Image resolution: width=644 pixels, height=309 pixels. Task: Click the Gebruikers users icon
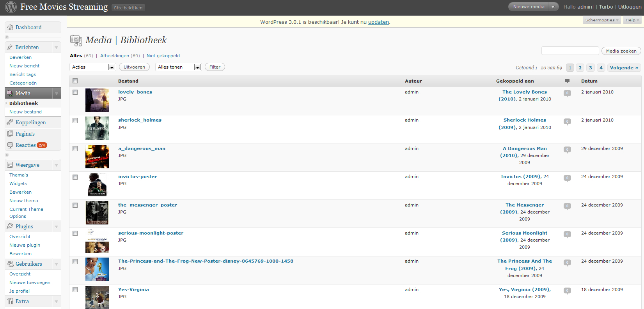(x=10, y=264)
